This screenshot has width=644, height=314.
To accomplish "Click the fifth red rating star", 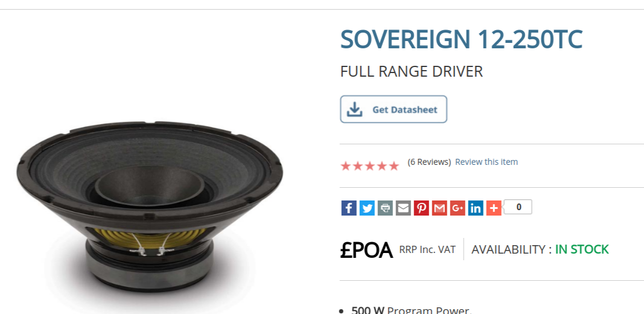I will click(x=394, y=166).
